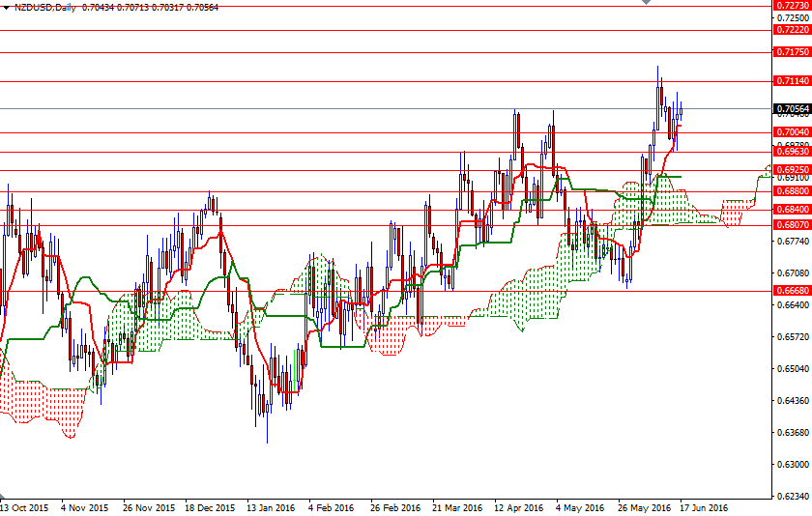The height and width of the screenshot is (516, 812).
Task: Click the 0.63680 price scale value
Action: click(794, 433)
